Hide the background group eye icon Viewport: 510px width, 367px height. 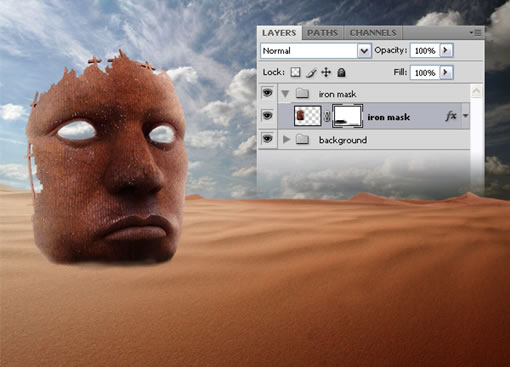(267, 138)
